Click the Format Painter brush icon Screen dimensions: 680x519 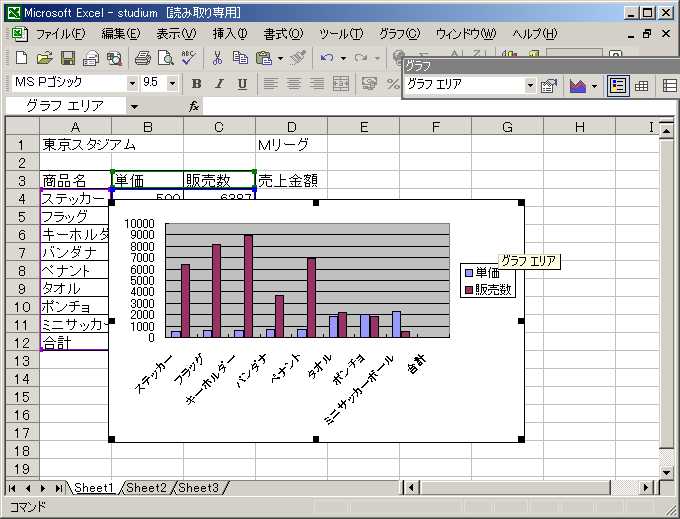click(298, 58)
